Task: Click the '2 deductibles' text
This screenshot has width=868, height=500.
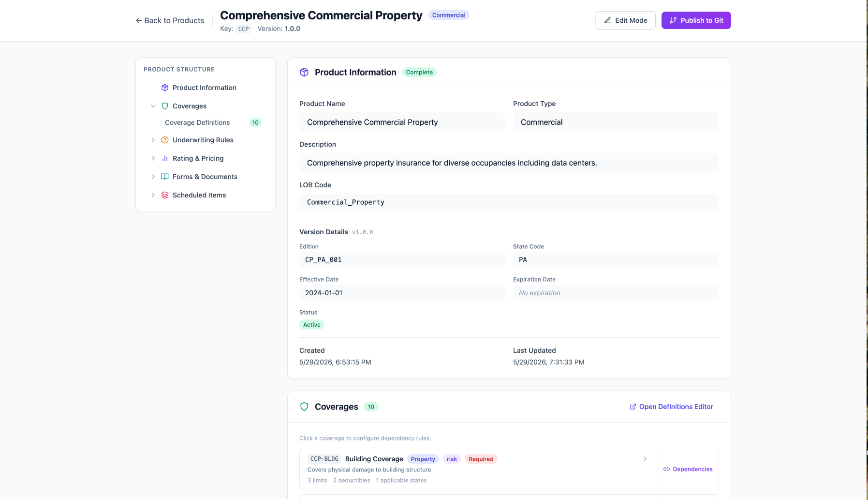Action: [x=352, y=480]
